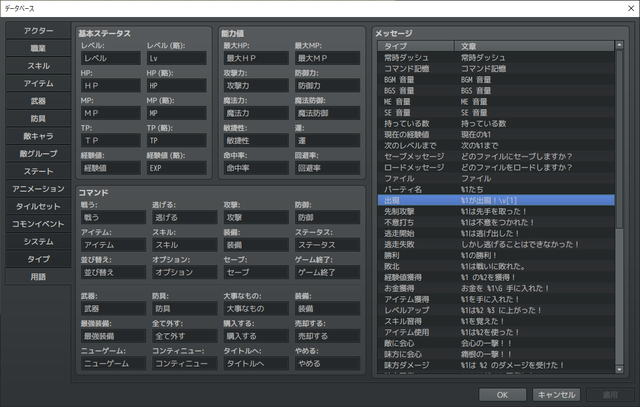Go to the 武器 tab
This screenshot has width=640, height=407.
[x=38, y=101]
